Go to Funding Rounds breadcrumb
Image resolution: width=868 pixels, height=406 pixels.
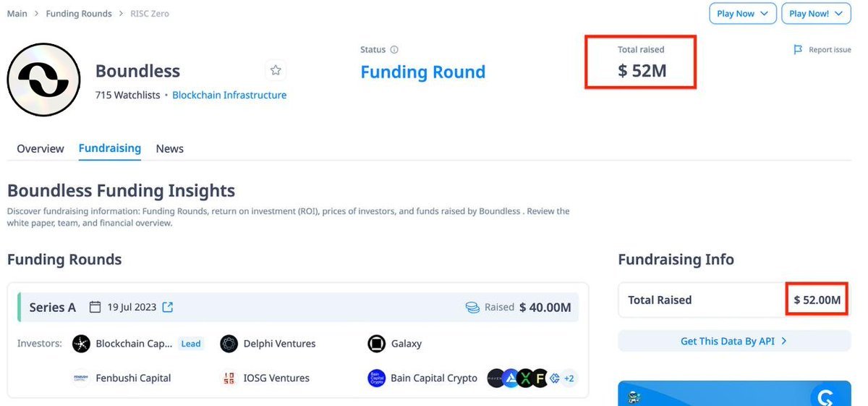pos(79,14)
